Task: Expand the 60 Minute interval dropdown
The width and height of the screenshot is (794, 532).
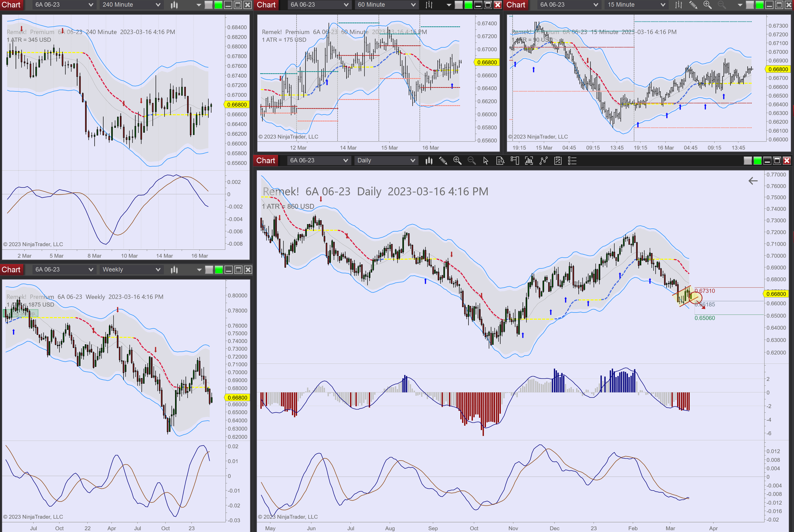Action: tap(386, 5)
